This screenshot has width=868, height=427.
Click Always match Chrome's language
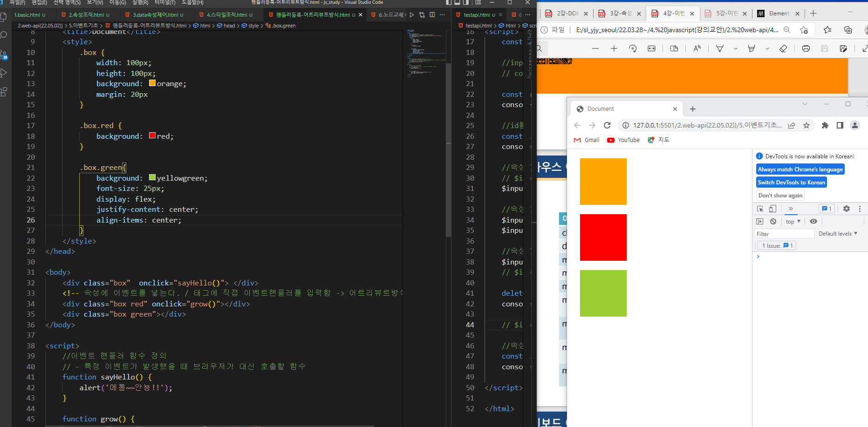(800, 169)
